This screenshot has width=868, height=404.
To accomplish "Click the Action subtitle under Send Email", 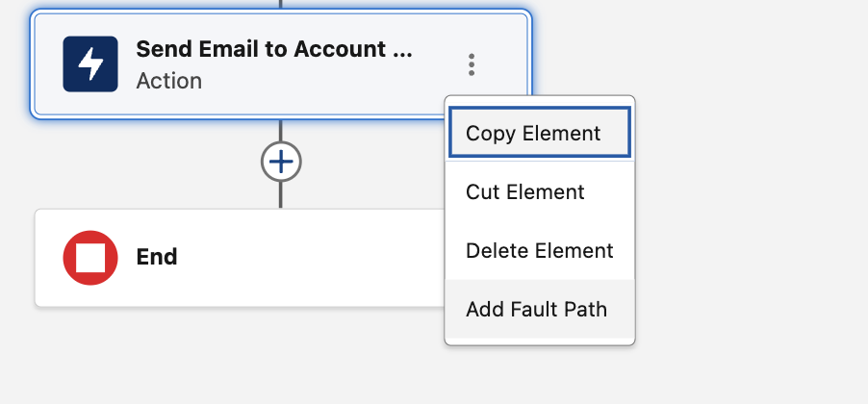I will [x=169, y=81].
